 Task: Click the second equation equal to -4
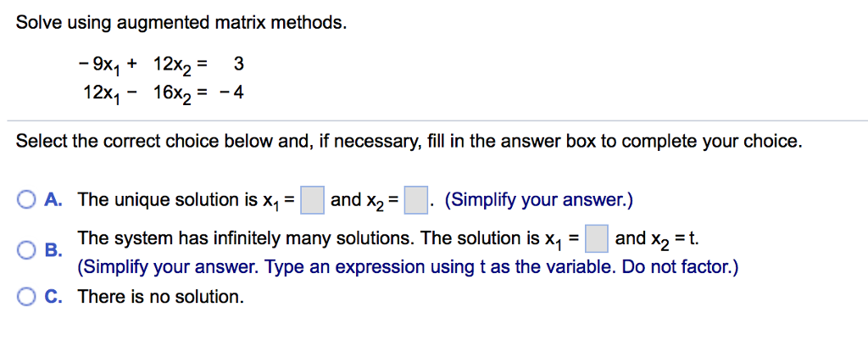pyautogui.click(x=164, y=94)
